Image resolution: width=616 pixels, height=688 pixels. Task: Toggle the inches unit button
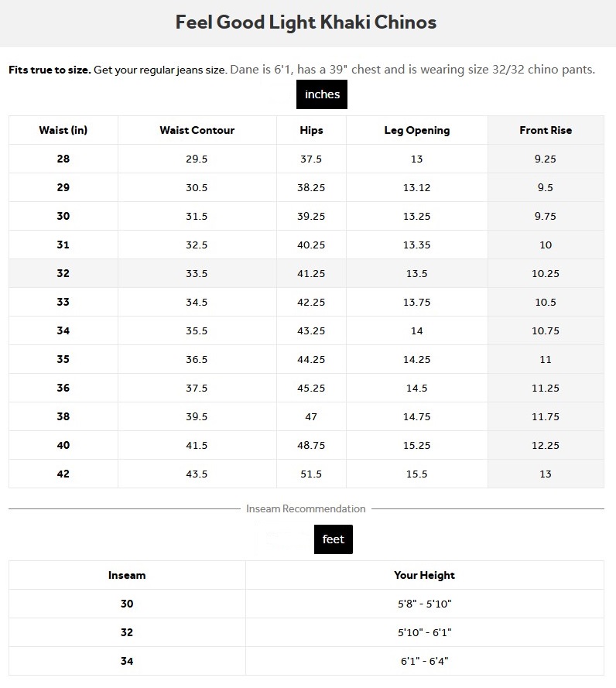322,94
